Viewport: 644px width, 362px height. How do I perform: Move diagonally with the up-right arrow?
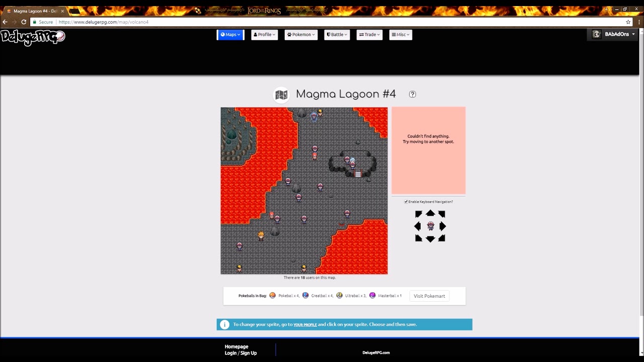pos(442,214)
